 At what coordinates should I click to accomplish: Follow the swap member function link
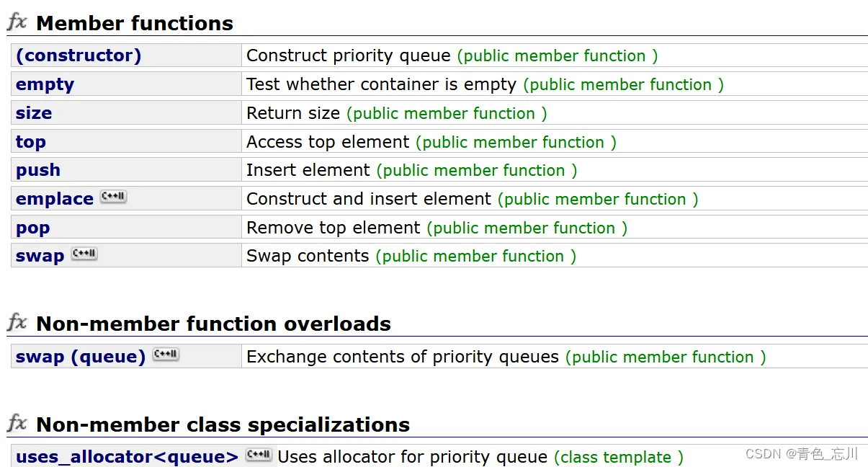(40, 256)
